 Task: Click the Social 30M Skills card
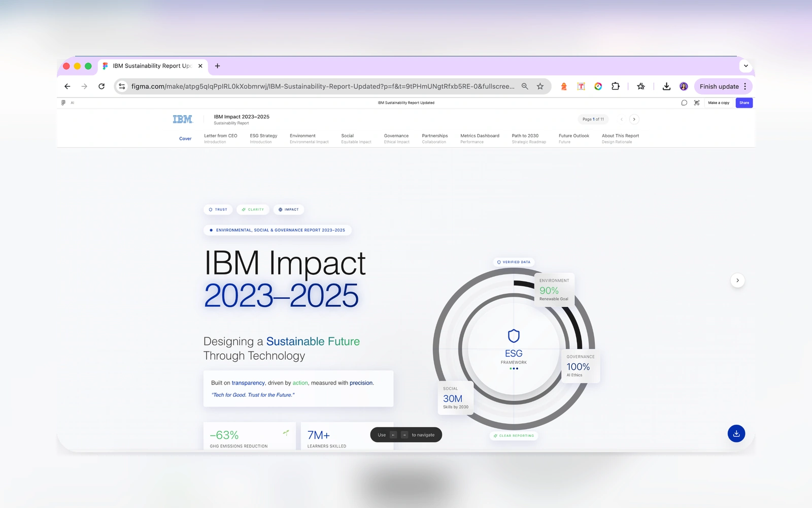point(455,398)
